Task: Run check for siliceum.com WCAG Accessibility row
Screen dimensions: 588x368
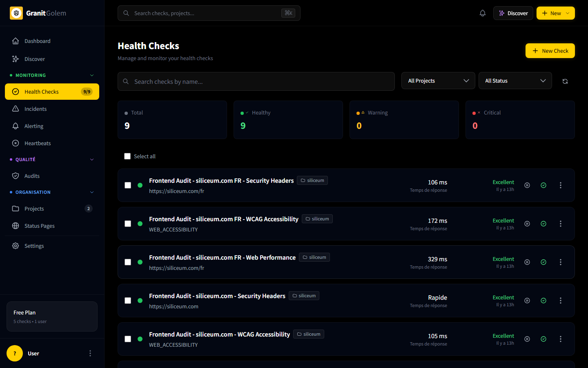Action: click(527, 339)
